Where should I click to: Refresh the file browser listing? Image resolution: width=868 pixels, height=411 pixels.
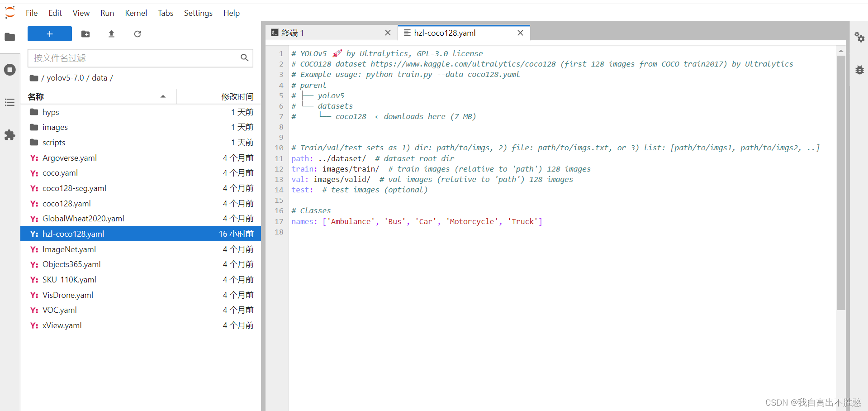click(x=138, y=34)
